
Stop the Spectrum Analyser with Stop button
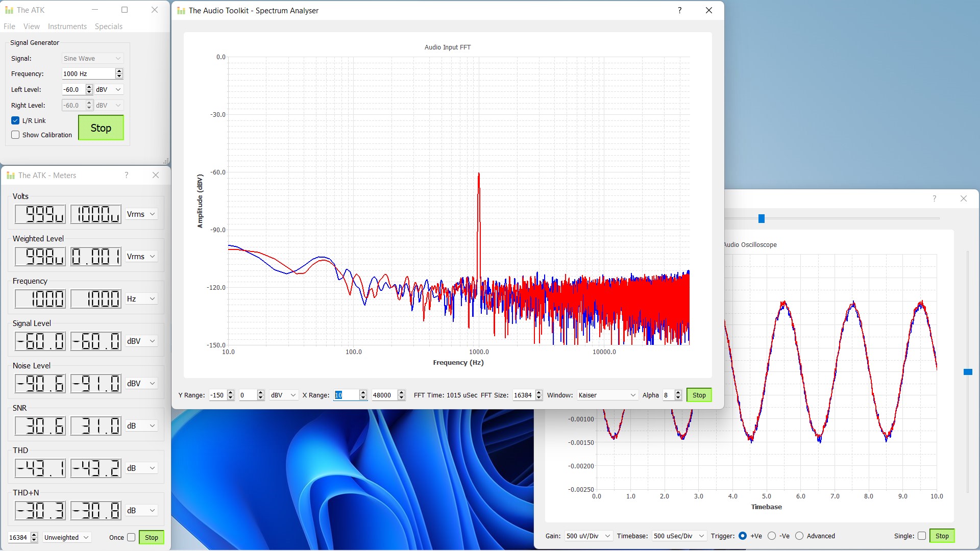(699, 395)
